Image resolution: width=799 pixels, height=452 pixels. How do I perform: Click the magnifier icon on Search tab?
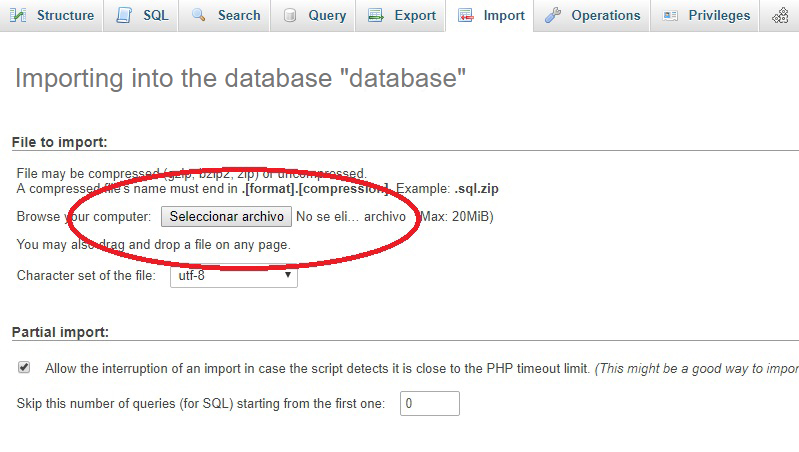click(x=199, y=15)
